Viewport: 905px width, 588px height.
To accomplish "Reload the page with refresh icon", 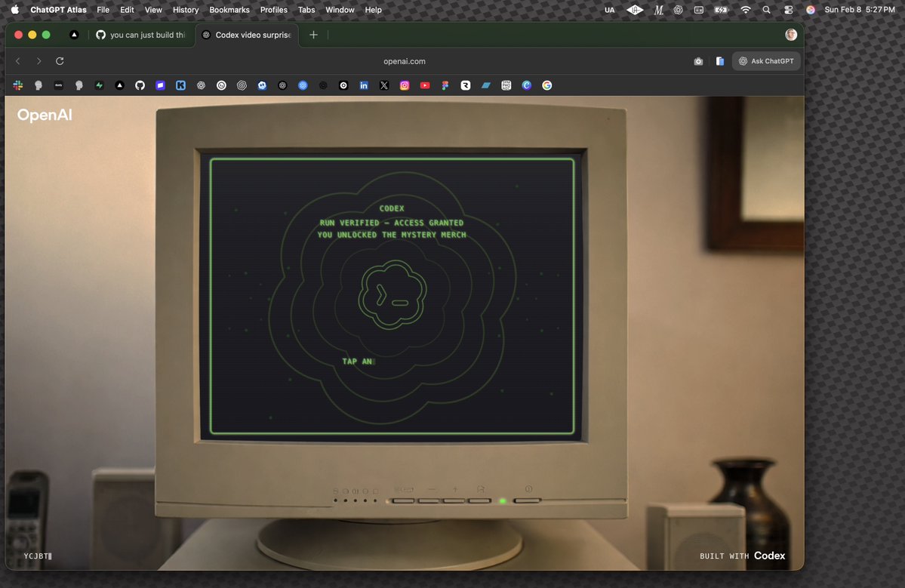I will 60,61.
